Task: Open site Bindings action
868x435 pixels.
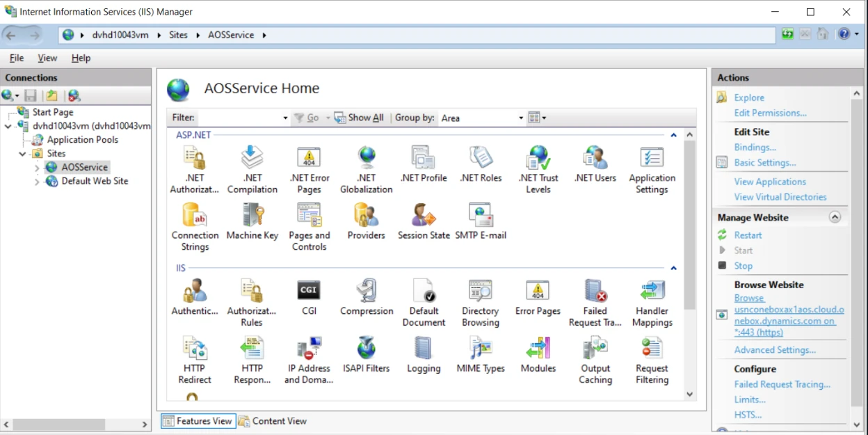Action: coord(755,148)
